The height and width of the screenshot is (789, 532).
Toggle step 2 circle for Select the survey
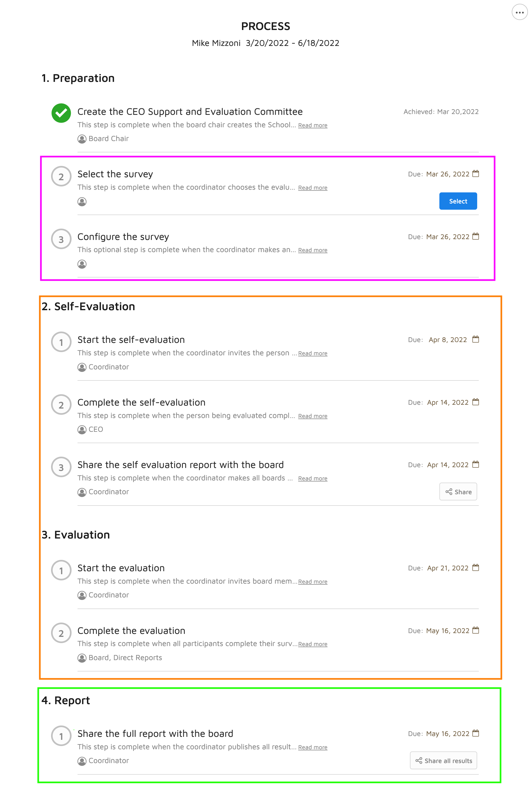pos(61,176)
